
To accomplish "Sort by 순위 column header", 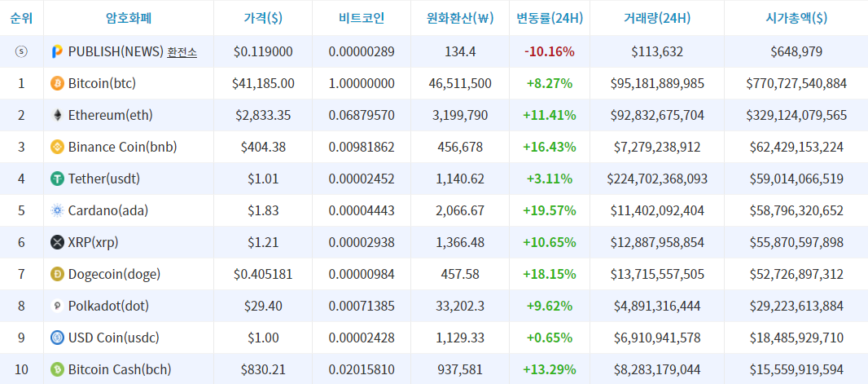I will coord(22,18).
